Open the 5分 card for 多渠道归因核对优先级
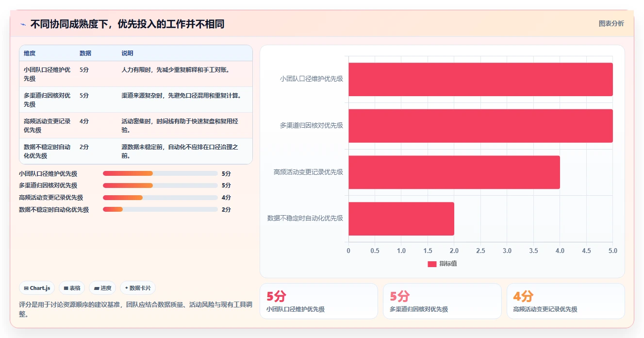 [x=442, y=301]
